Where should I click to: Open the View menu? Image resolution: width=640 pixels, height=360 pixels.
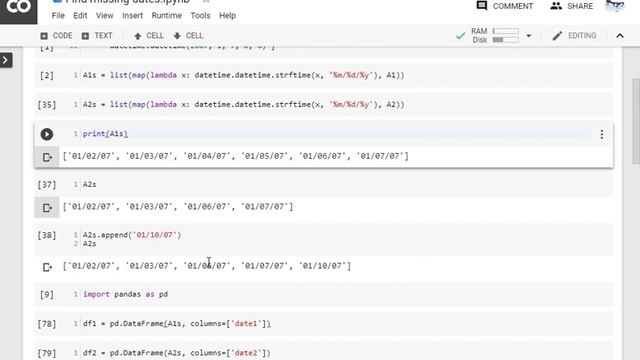[x=104, y=16]
